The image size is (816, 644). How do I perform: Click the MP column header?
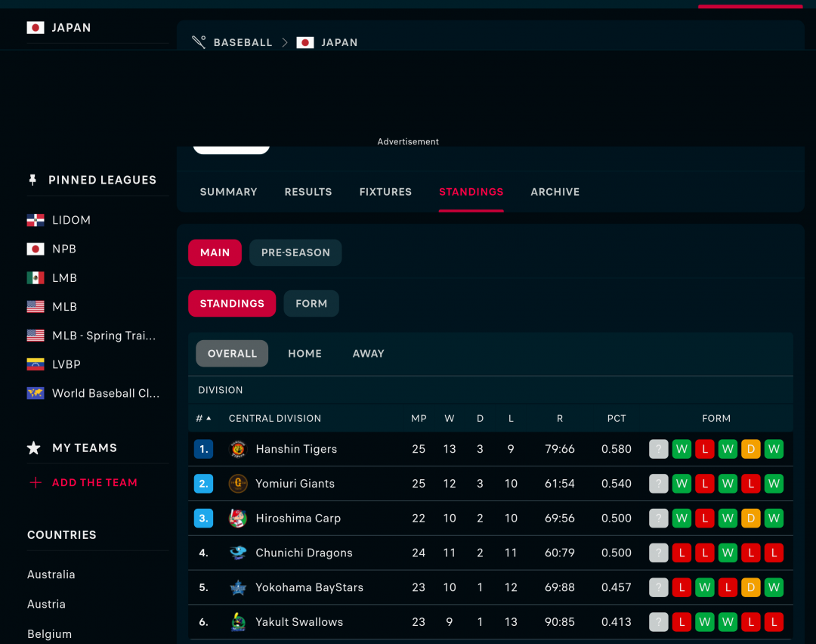coord(419,418)
